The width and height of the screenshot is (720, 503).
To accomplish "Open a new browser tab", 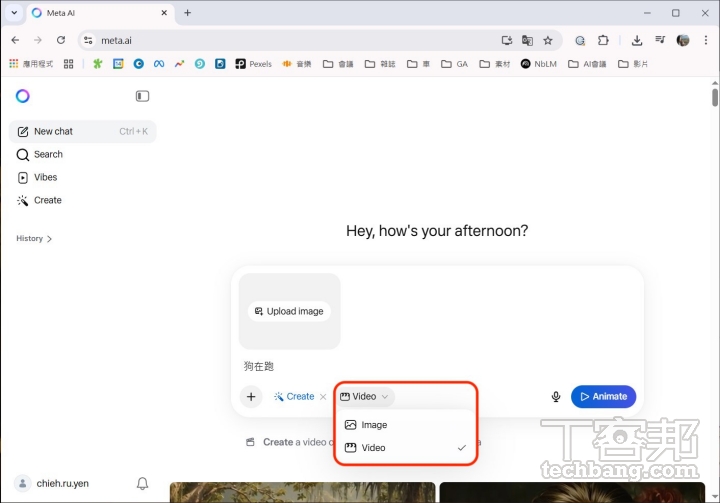I will (187, 13).
